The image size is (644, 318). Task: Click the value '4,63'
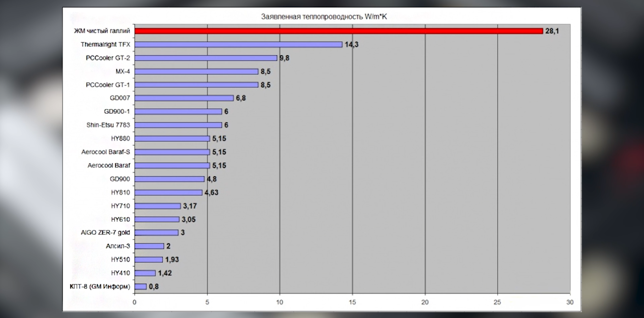pyautogui.click(x=211, y=192)
